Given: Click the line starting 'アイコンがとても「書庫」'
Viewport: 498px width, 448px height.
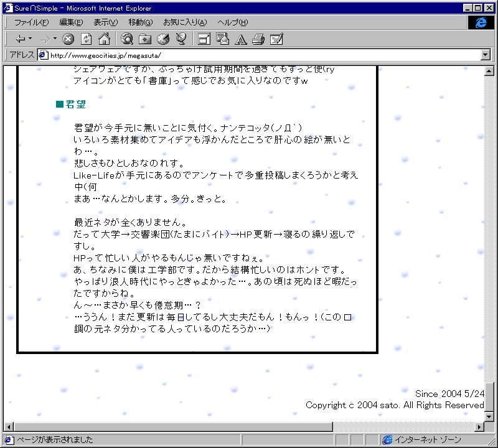Looking at the screenshot, I should click(x=190, y=81).
